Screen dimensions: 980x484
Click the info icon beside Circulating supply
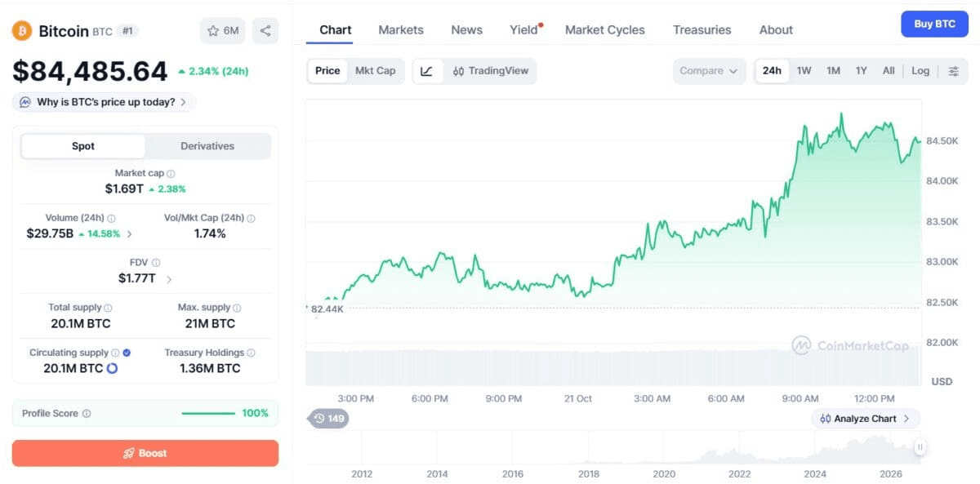(x=115, y=353)
